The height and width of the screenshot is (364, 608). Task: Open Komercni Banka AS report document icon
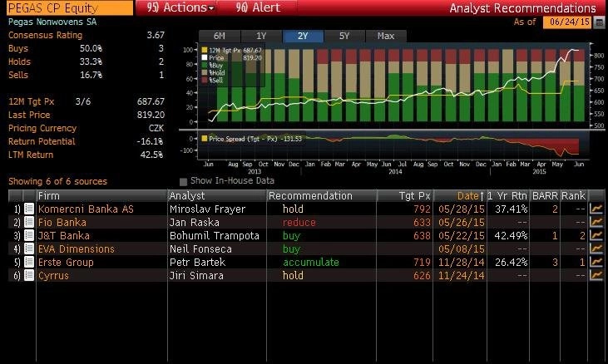click(29, 209)
